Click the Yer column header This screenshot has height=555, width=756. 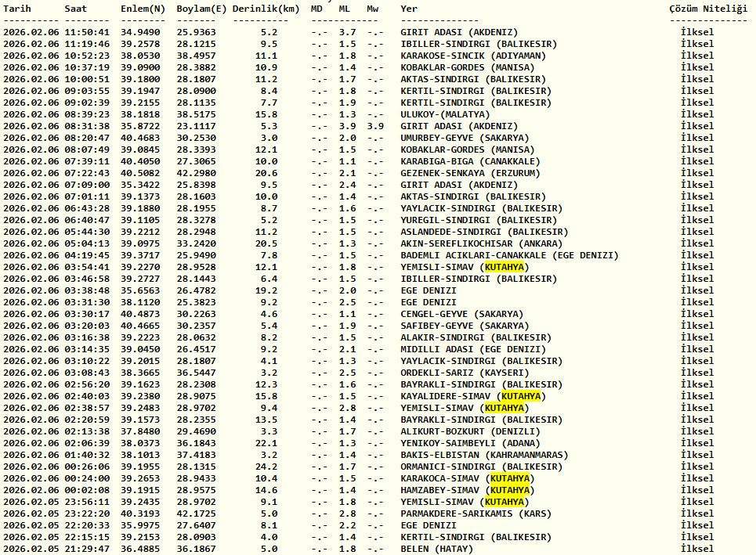point(409,8)
